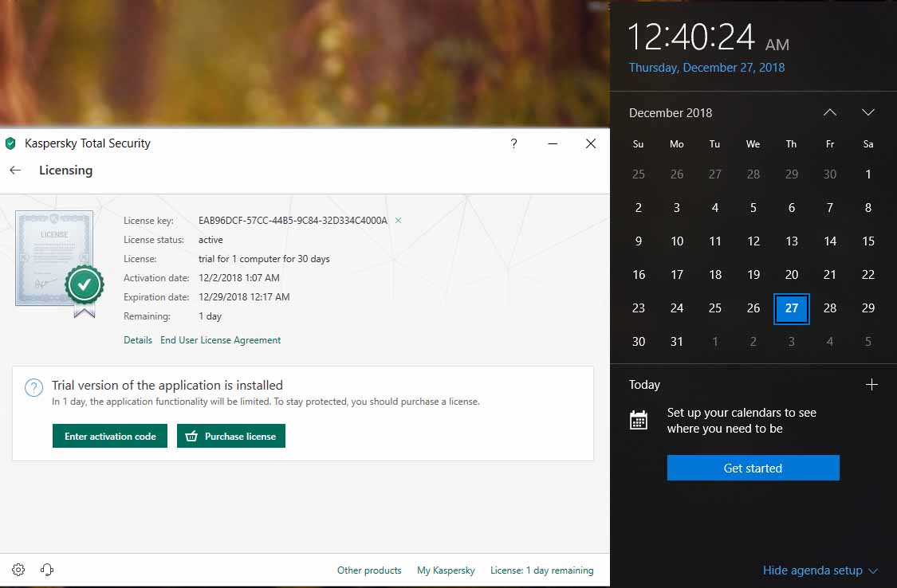Minimize the Kaspersky Total Security window

(553, 143)
